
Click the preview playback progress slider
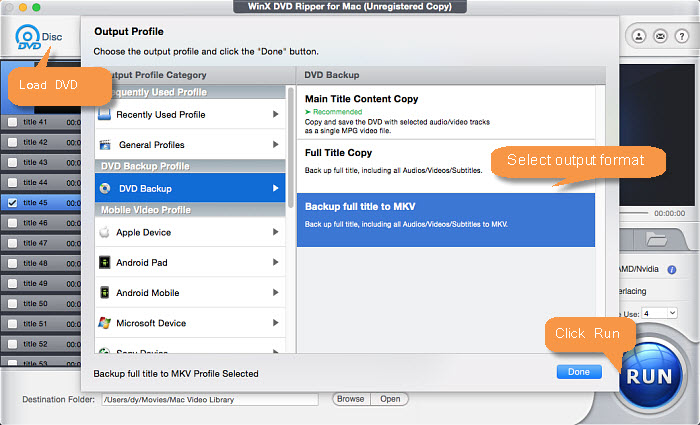pos(634,213)
